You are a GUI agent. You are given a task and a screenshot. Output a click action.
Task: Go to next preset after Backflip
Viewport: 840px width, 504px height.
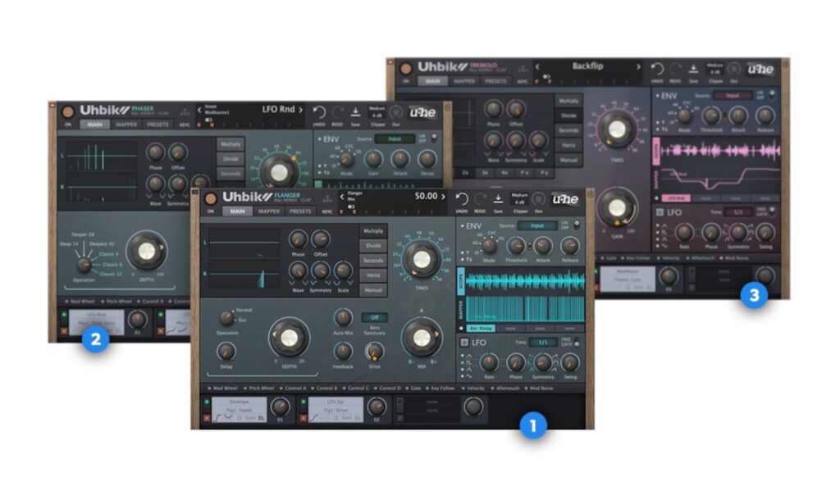pyautogui.click(x=637, y=66)
